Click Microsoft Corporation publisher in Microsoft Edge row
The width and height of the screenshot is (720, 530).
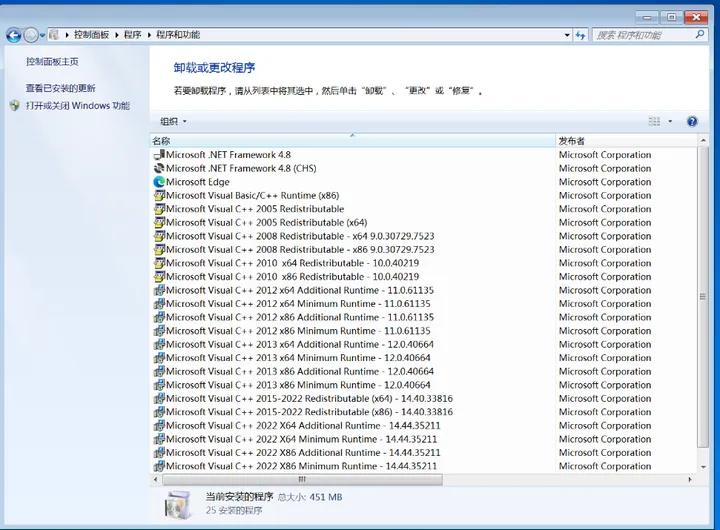605,182
